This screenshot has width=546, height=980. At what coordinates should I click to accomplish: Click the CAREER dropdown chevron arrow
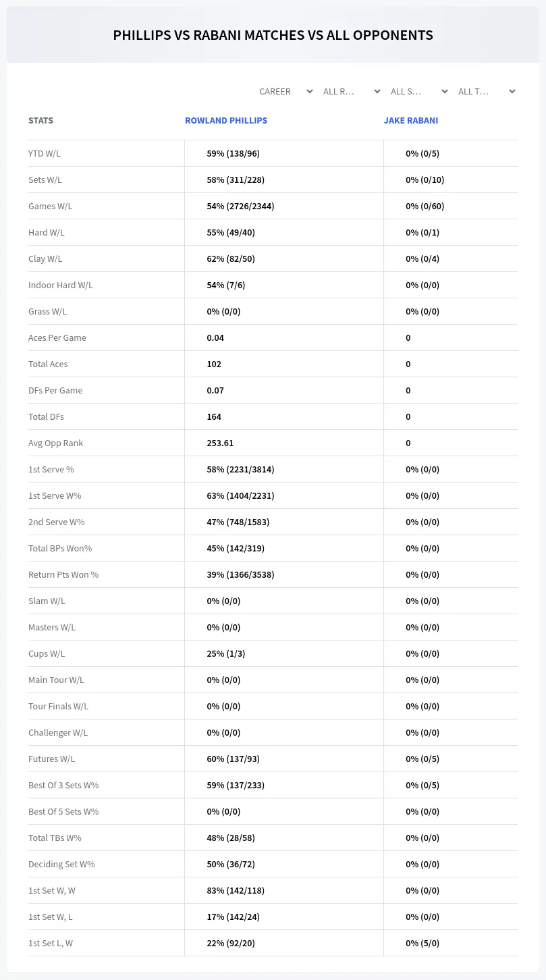pyautogui.click(x=310, y=91)
